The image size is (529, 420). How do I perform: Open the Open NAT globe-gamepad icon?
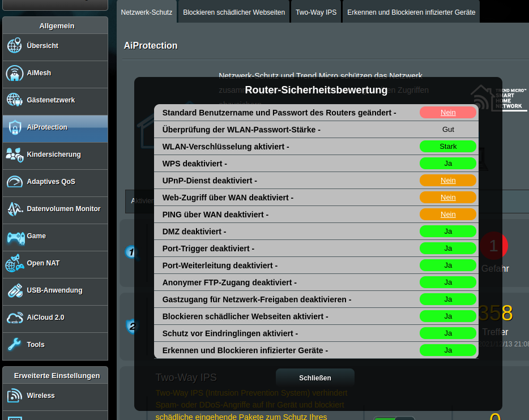15,263
